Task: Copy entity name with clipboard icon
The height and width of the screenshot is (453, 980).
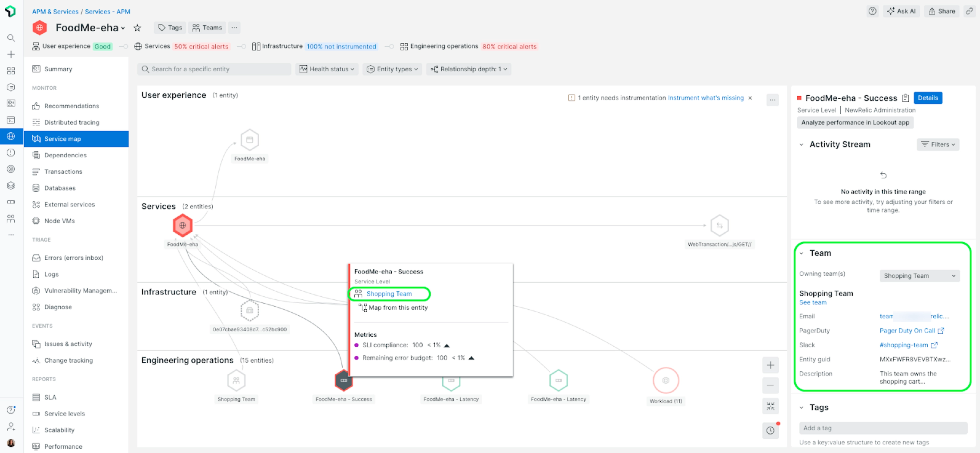Action: (x=906, y=98)
